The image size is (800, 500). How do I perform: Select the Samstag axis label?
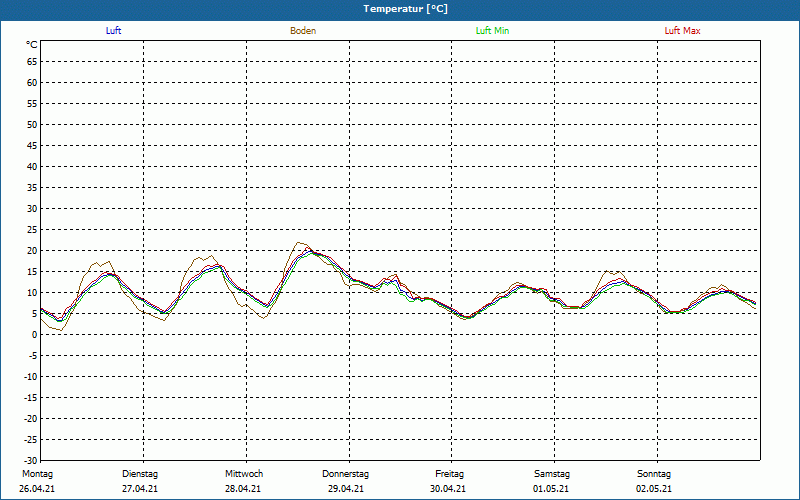click(x=552, y=474)
